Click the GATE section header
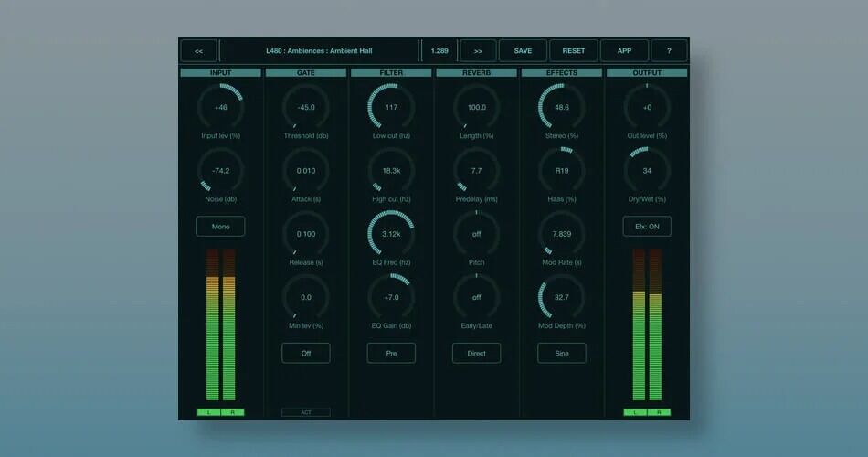This screenshot has height=457, width=868. [305, 72]
